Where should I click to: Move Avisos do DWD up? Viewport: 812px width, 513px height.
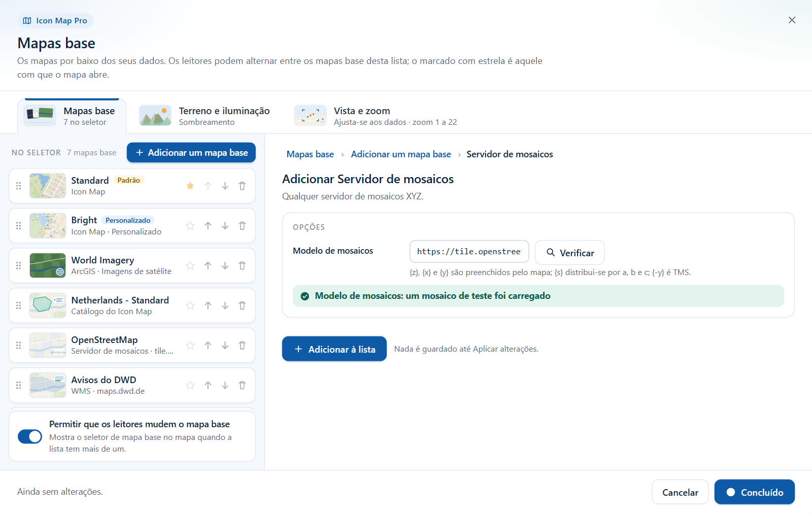(208, 385)
